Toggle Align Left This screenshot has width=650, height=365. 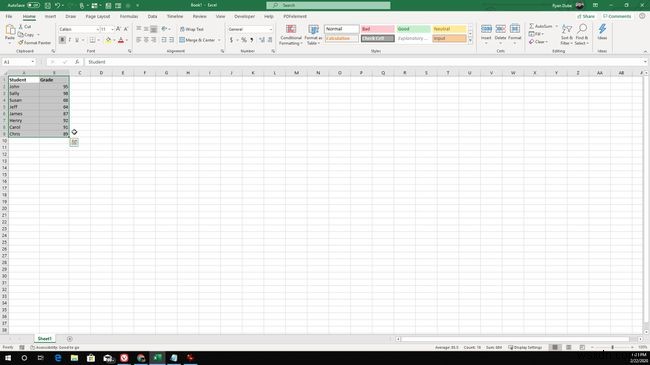coord(139,40)
